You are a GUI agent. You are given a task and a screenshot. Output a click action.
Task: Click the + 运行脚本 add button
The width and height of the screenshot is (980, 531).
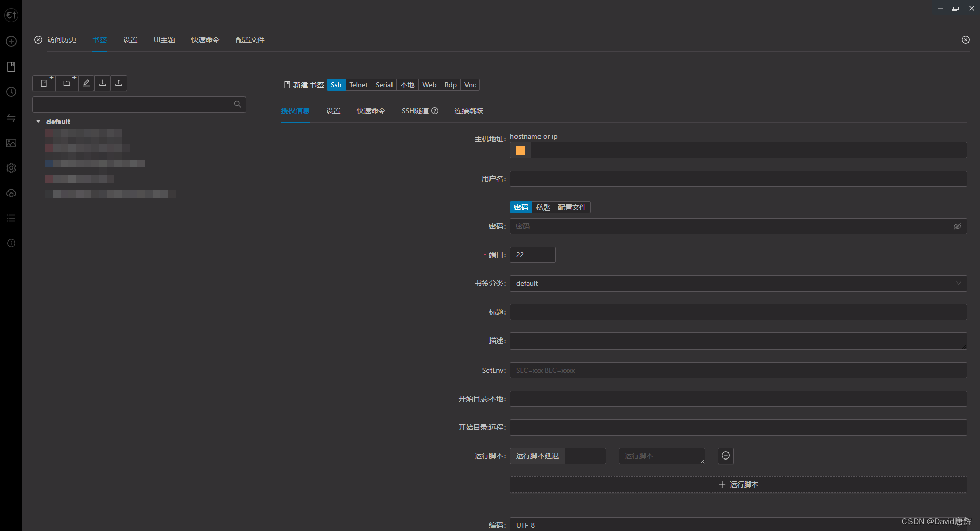[x=738, y=485]
